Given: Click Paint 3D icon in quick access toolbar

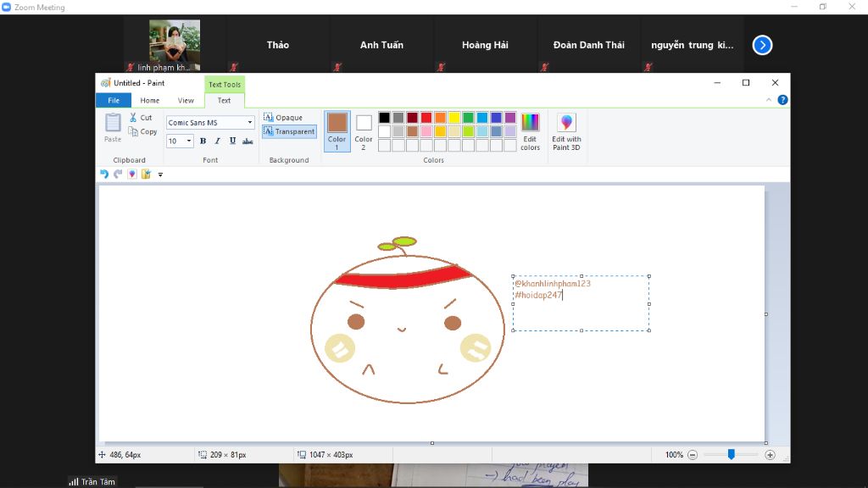Looking at the screenshot, I should [x=131, y=174].
